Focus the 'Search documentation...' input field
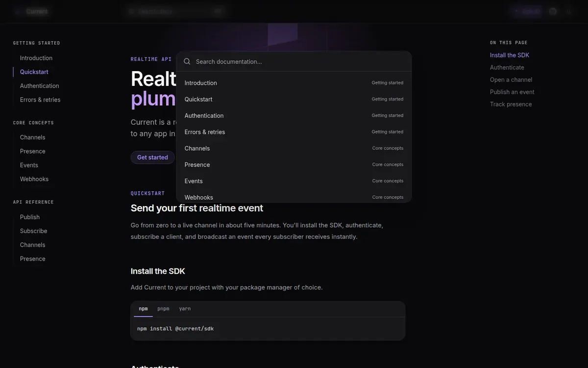Image resolution: width=588 pixels, height=368 pixels. tap(300, 62)
